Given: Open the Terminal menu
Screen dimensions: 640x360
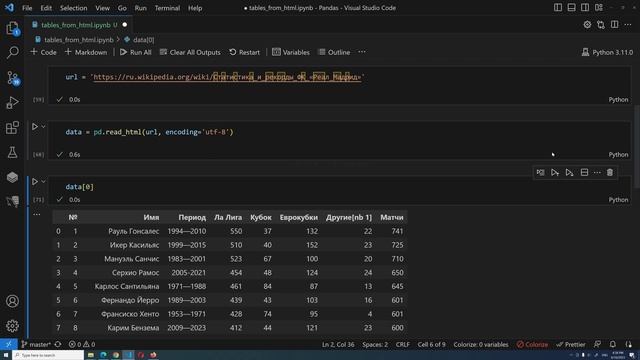Looking at the screenshot, I should [167, 8].
